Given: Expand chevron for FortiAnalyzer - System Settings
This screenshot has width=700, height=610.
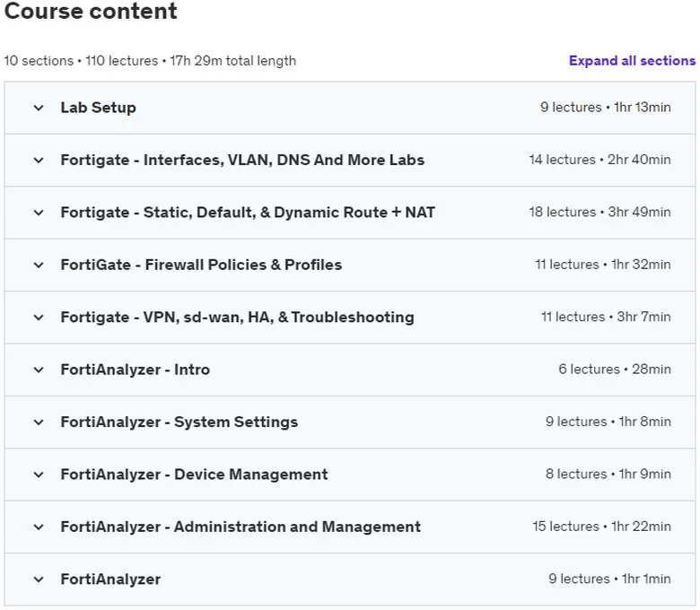Looking at the screenshot, I should (x=39, y=423).
